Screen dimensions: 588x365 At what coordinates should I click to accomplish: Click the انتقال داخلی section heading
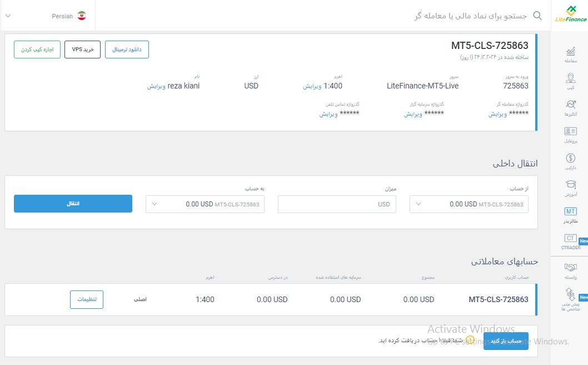pyautogui.click(x=515, y=164)
